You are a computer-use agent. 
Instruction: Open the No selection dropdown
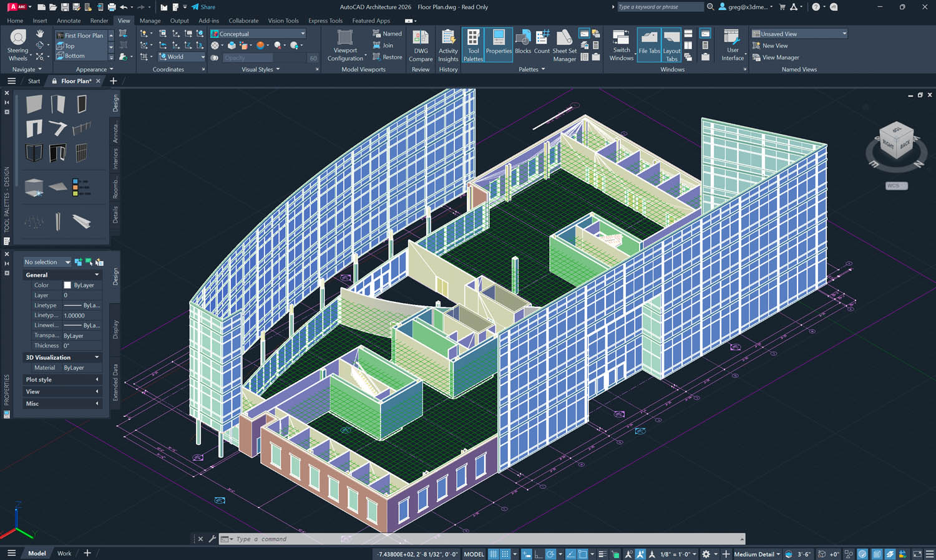(x=47, y=262)
